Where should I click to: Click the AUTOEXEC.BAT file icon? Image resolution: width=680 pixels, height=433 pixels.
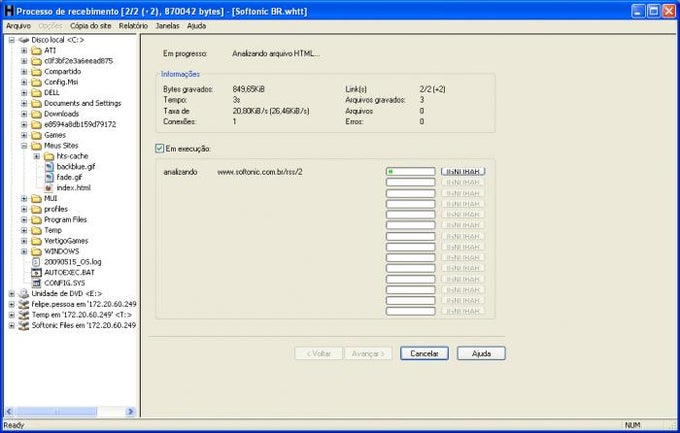click(36, 272)
